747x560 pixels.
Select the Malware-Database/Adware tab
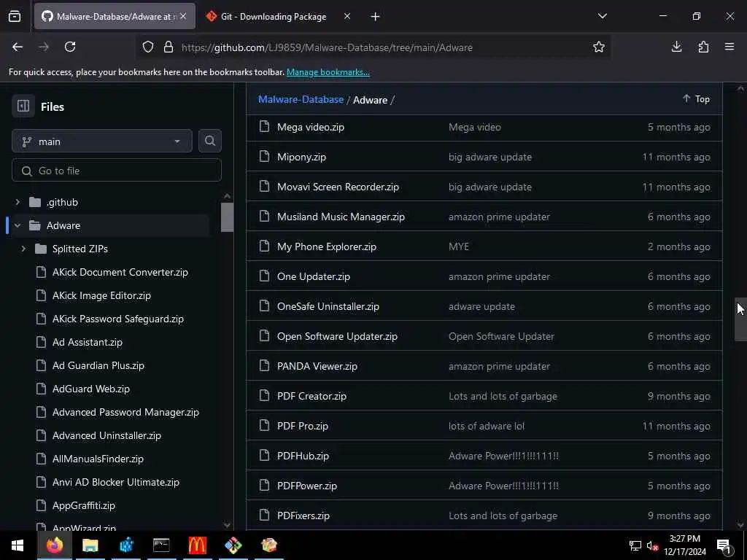pos(115,17)
